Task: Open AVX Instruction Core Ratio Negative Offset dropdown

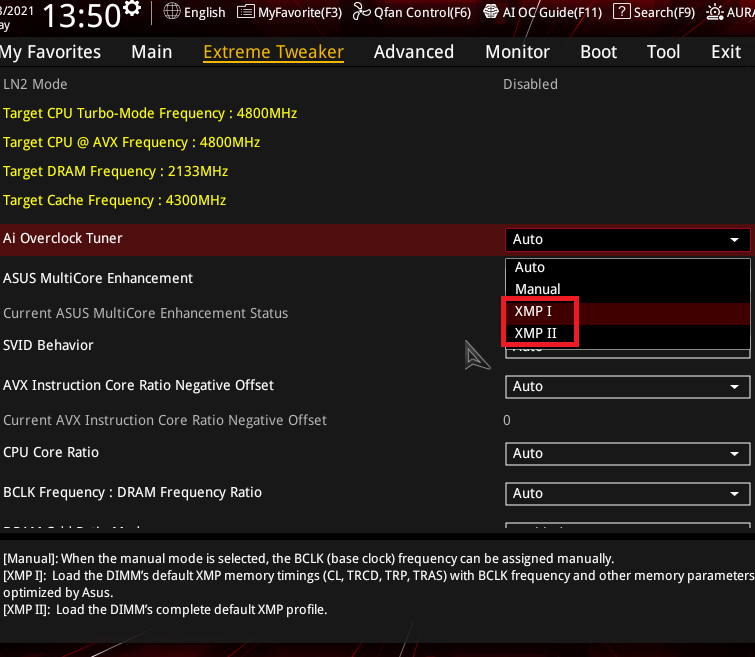Action: pyautogui.click(x=627, y=387)
